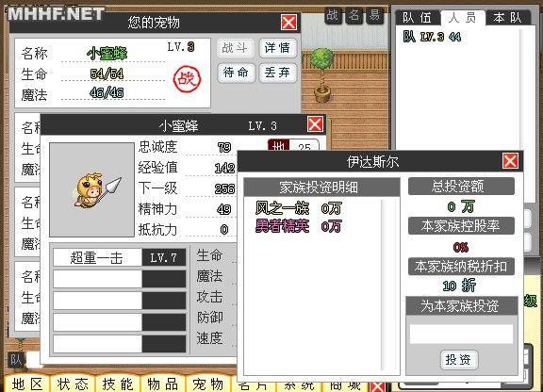Click the red 战 battle stamp icon
Viewport: 543px width, 392px height.
point(187,79)
